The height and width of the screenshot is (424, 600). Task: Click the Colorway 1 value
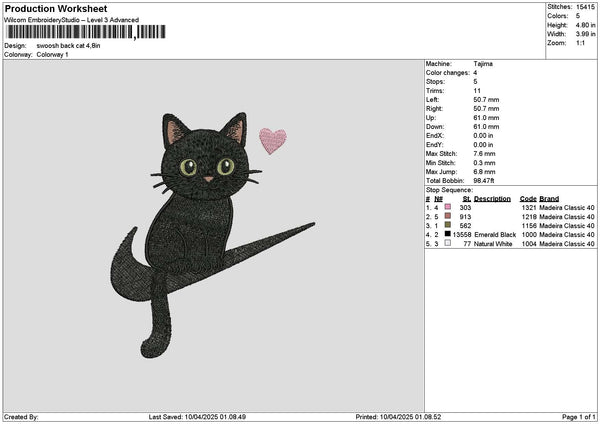pos(52,55)
